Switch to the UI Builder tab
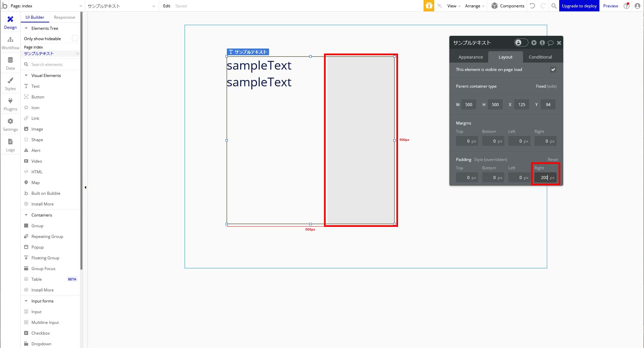 (x=35, y=17)
